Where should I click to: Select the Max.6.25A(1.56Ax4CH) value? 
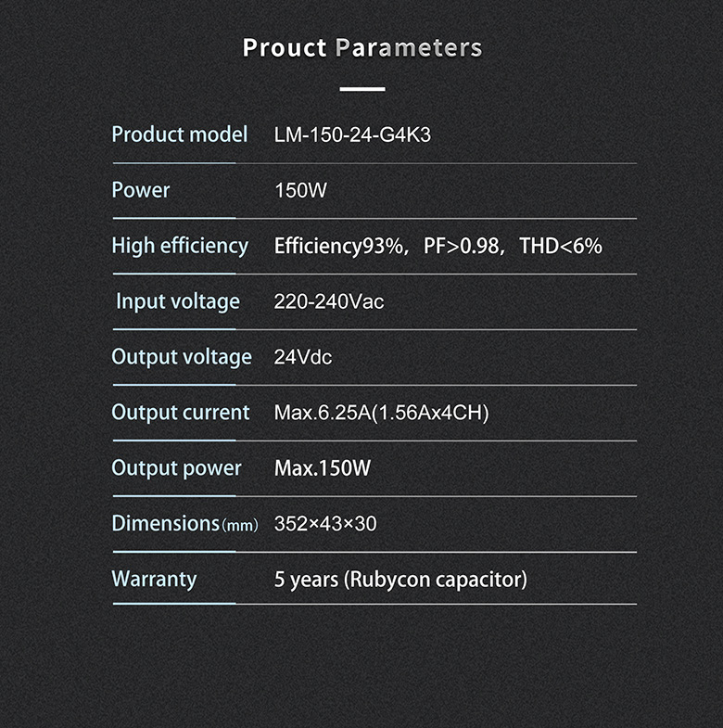(x=381, y=414)
